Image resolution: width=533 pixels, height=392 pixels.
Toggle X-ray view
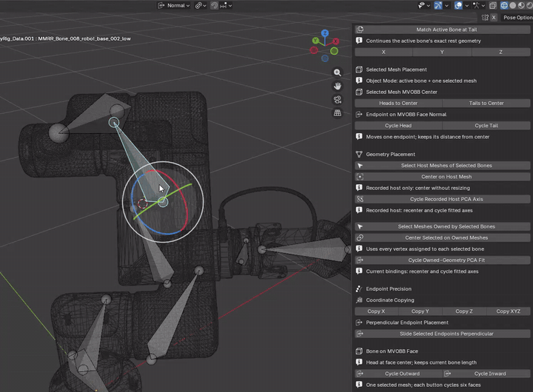point(493,5)
